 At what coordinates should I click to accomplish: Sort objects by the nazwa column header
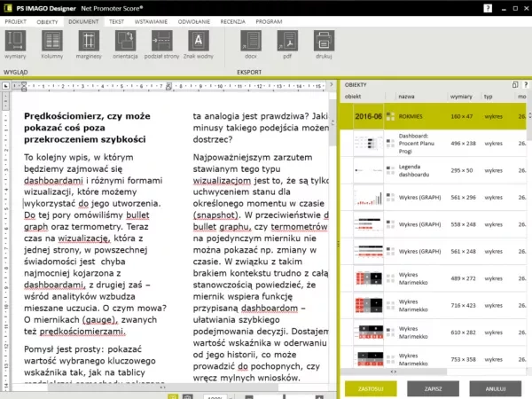tap(408, 96)
